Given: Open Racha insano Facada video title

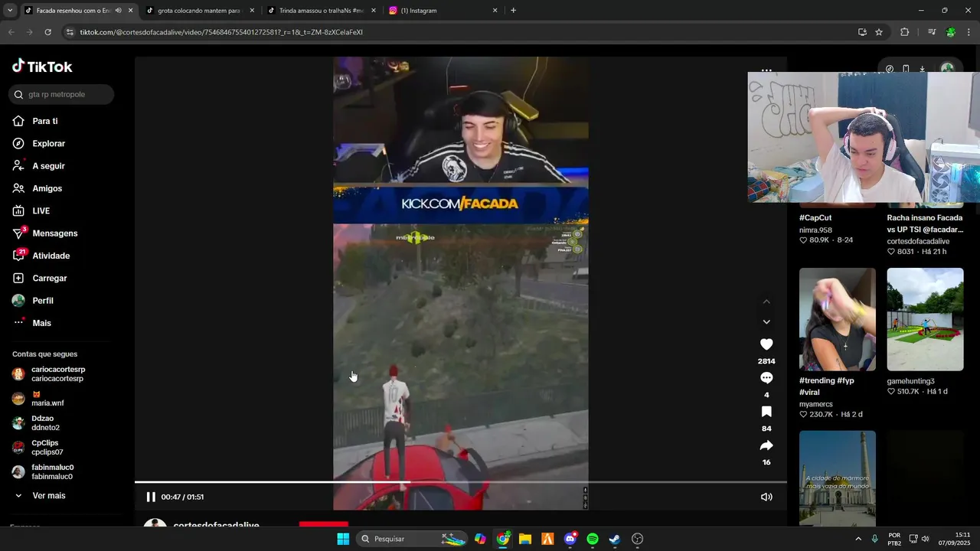Looking at the screenshot, I should 925,223.
